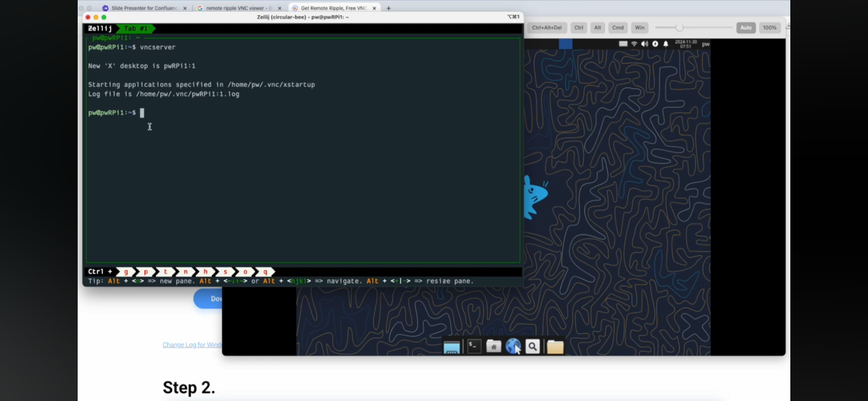Toggle the Alt modifier key button
The image size is (868, 401).
tap(598, 28)
